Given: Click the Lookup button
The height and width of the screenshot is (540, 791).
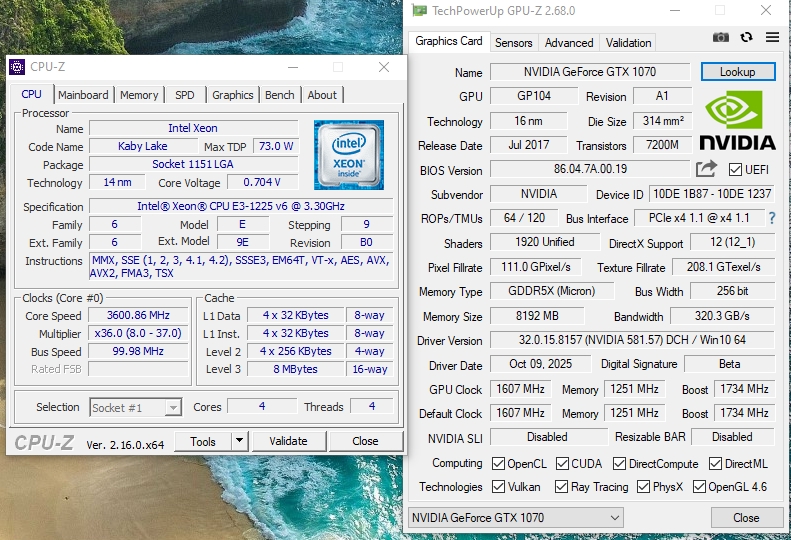Looking at the screenshot, I should tap(737, 72).
